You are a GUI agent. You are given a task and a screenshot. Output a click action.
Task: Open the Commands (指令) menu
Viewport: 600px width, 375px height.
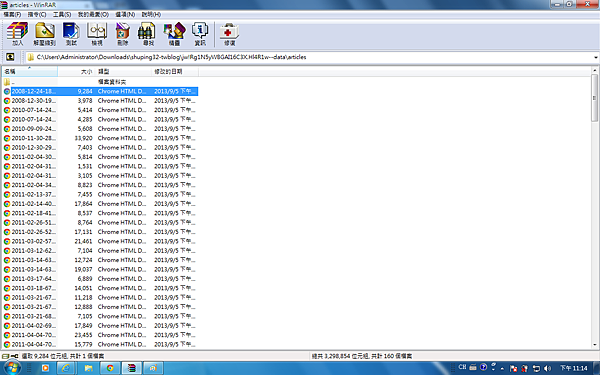(37, 15)
